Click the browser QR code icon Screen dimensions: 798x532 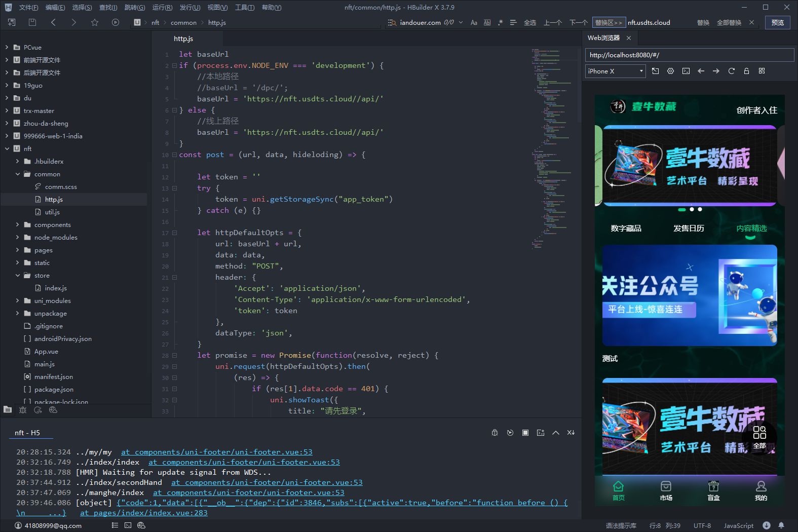point(762,71)
